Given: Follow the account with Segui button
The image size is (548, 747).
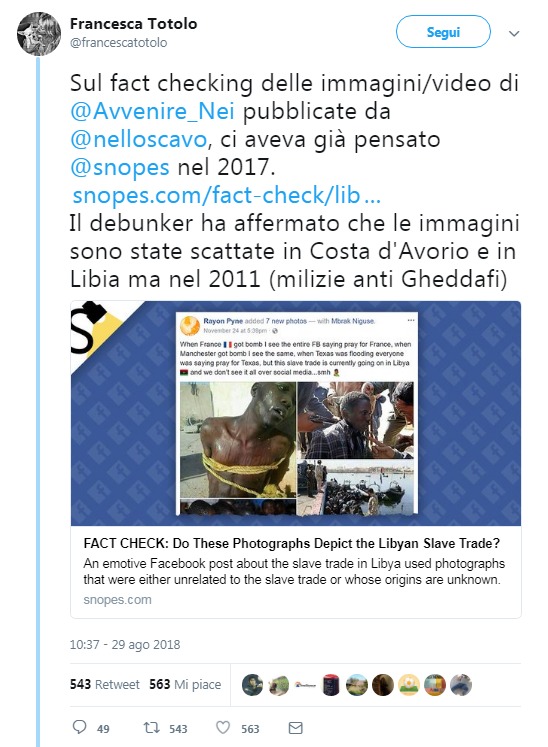Looking at the screenshot, I should coord(443,32).
